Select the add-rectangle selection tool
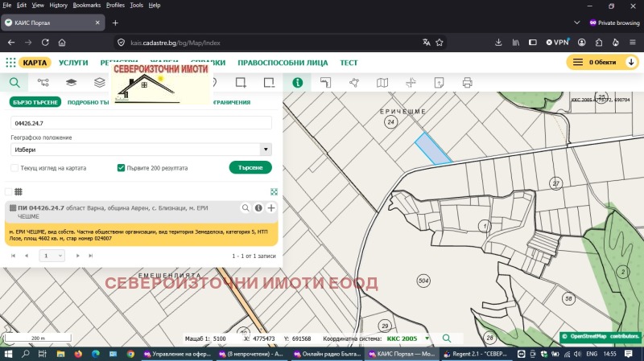Screen dimensions: 644x361 click(x=241, y=83)
